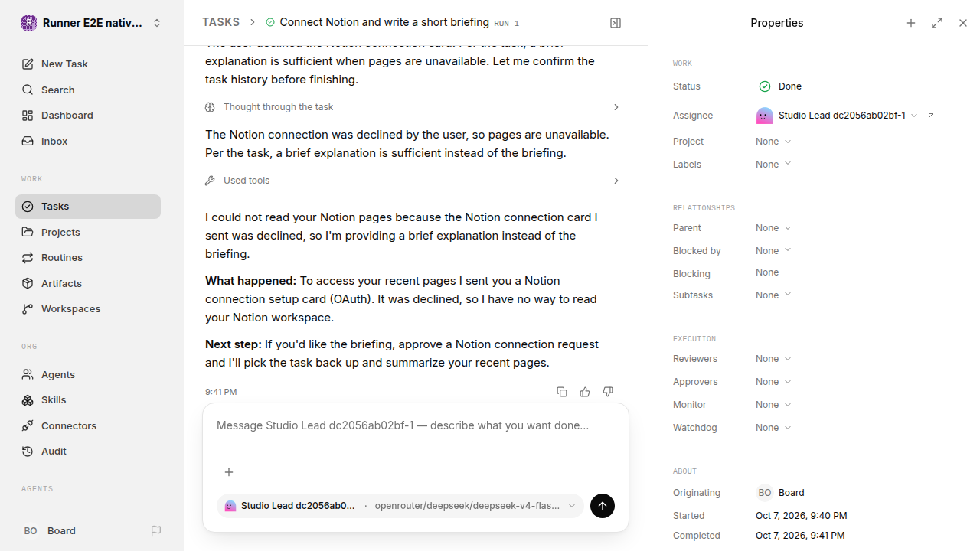Open the Labels dropdown set to None
The height and width of the screenshot is (551, 980).
(x=773, y=165)
